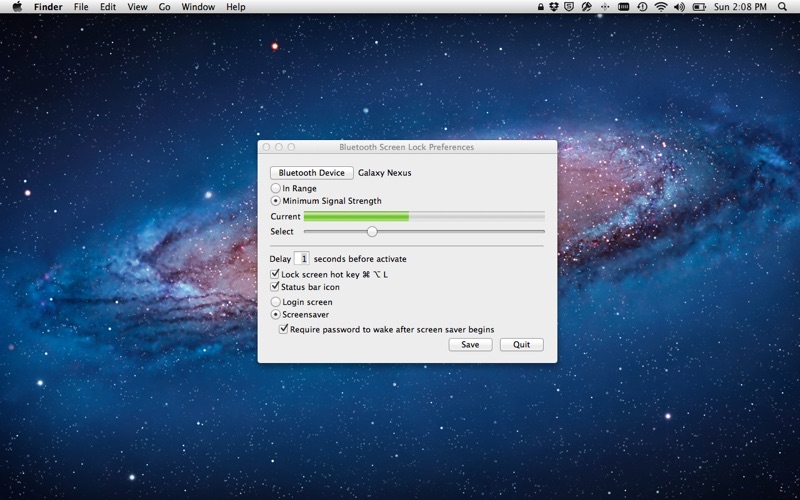Click the battery status icon
Viewport: 800px width, 500px height.
[698, 7]
